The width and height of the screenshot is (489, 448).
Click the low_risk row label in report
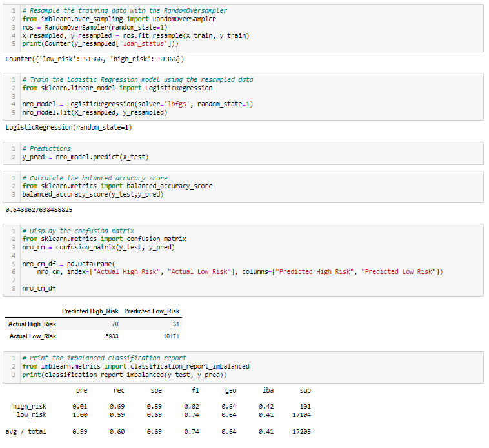pyautogui.click(x=32, y=415)
